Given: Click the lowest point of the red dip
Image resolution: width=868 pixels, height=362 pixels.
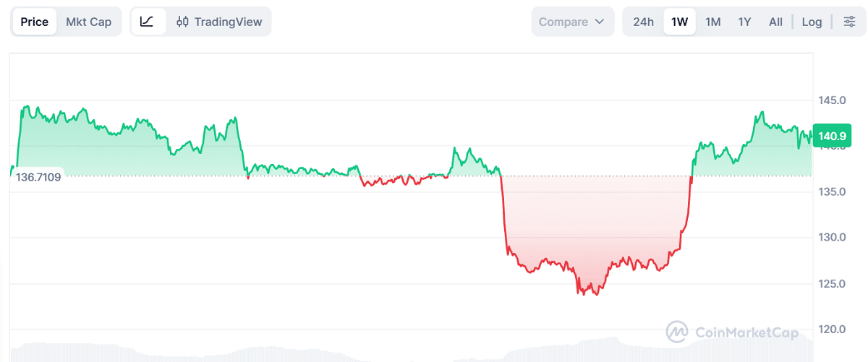Looking at the screenshot, I should [x=596, y=294].
